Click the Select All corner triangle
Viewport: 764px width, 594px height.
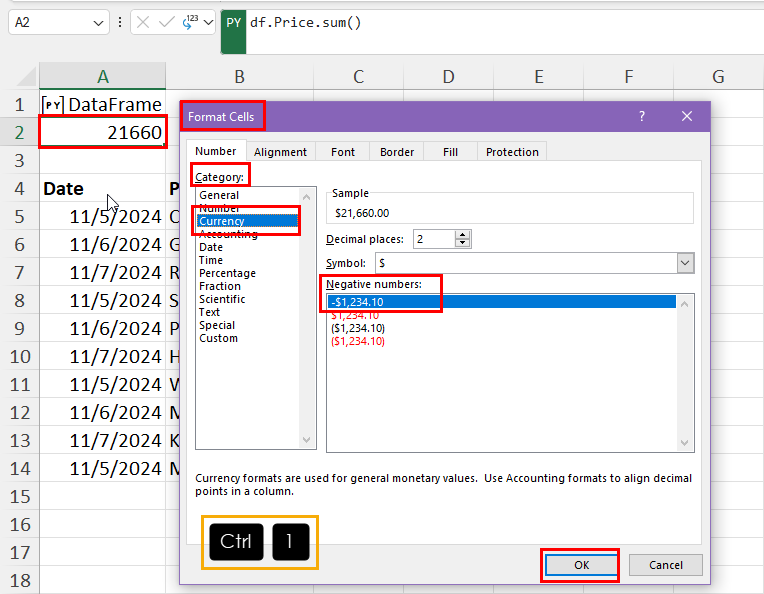(x=26, y=77)
